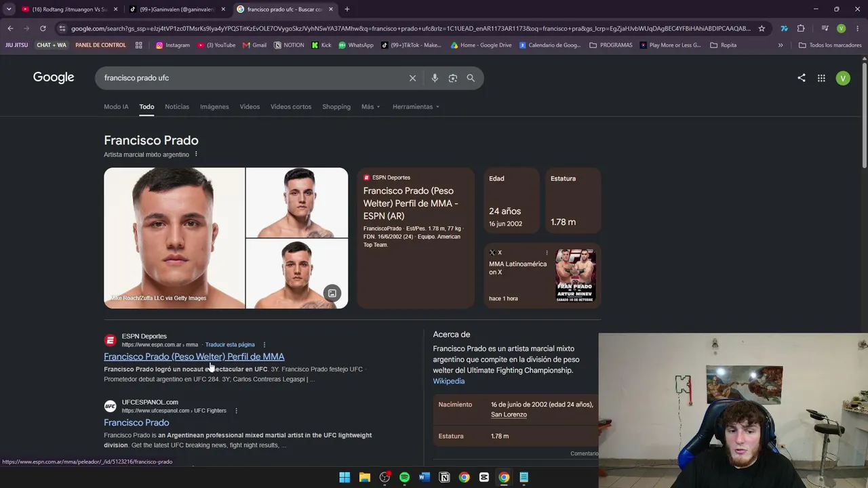Viewport: 868px width, 488px height.
Task: Open options for the Francisco Prado panel
Action: tap(196, 155)
